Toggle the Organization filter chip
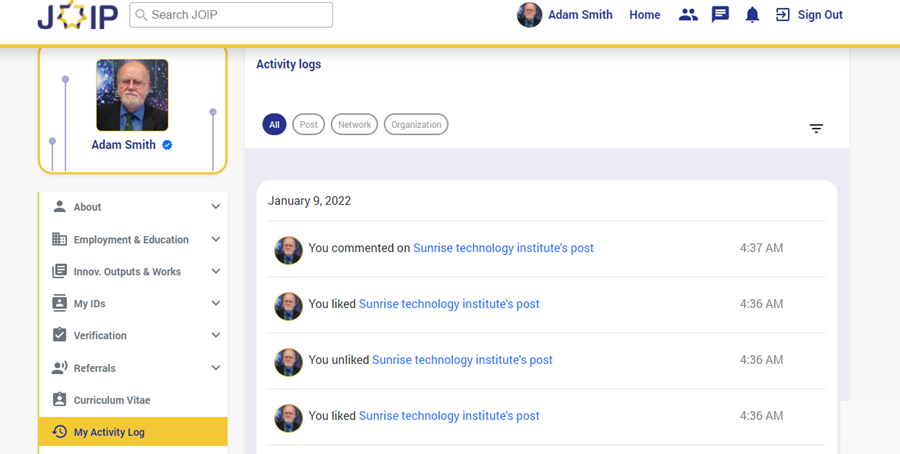This screenshot has height=454, width=900. (416, 125)
